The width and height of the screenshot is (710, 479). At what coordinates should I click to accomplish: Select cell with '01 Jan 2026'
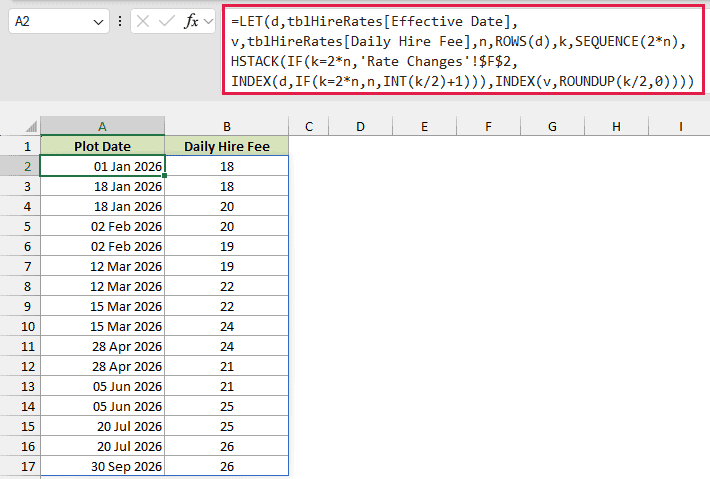click(x=102, y=166)
